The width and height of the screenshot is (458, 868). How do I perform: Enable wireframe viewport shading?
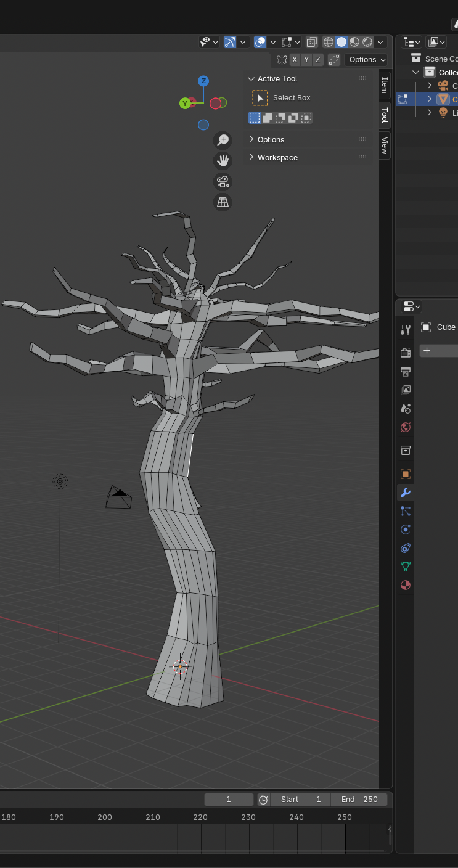(329, 42)
